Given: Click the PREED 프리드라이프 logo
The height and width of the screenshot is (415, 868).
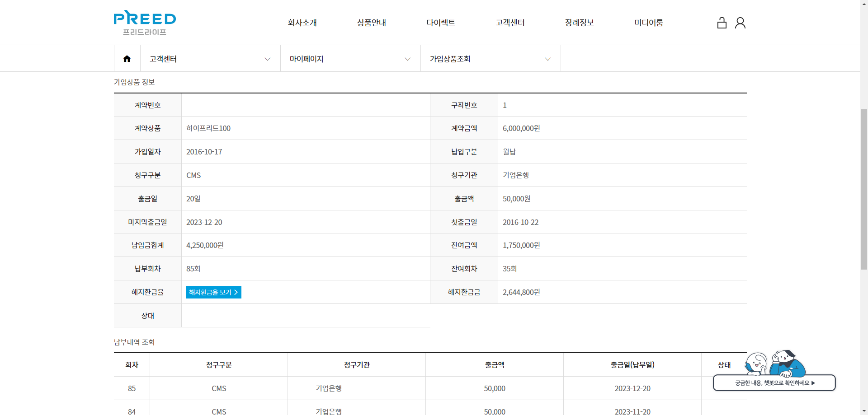Looking at the screenshot, I should (x=145, y=23).
